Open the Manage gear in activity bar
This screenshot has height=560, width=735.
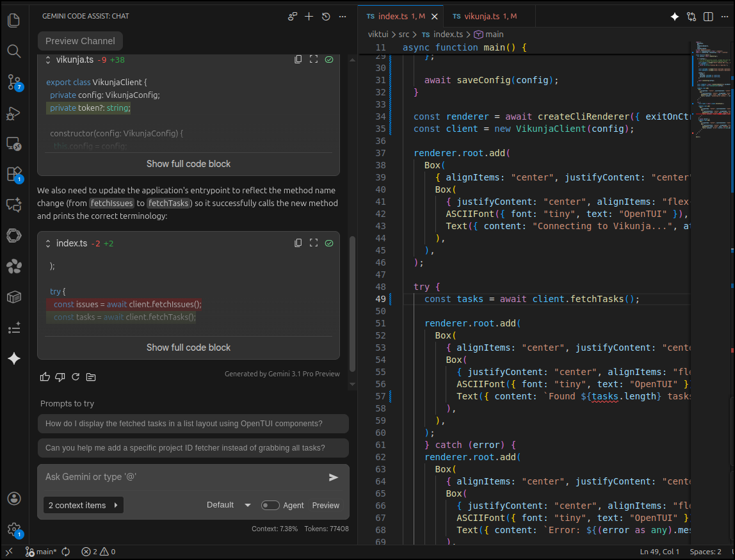coord(13,529)
